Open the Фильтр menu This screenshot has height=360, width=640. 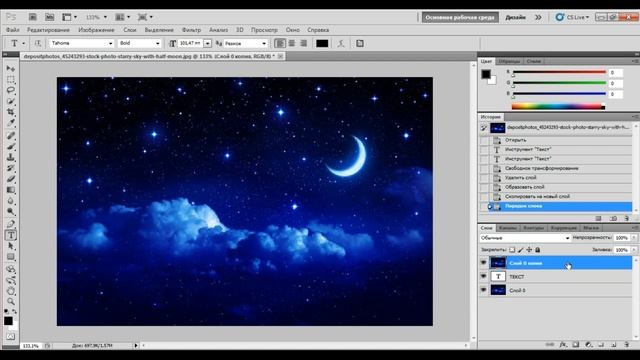pos(191,30)
